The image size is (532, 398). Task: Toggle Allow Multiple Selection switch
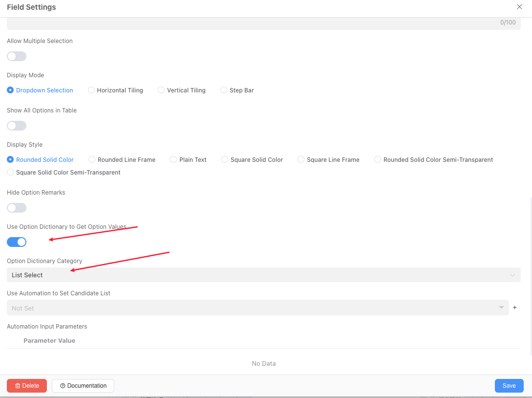[17, 56]
